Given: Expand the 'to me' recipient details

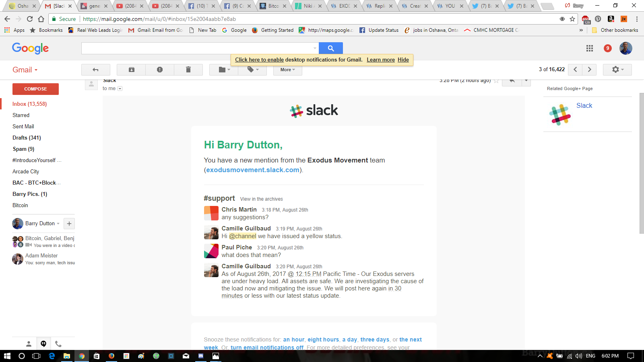Looking at the screenshot, I should pos(120,88).
